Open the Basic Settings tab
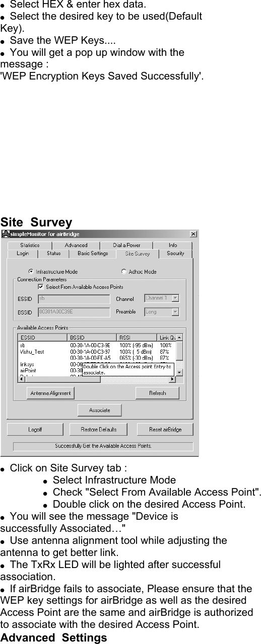This screenshot has height=644, width=261. click(93, 254)
